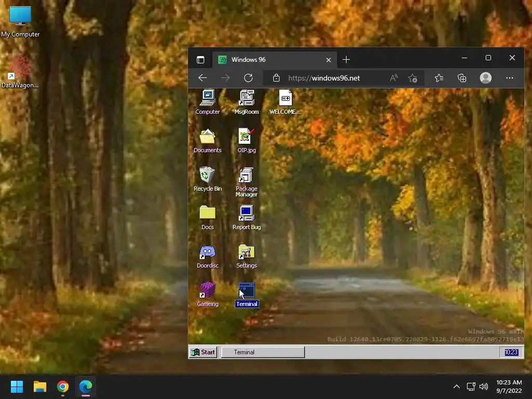
Task: Launch the MsgRoom shortcut
Action: (247, 102)
